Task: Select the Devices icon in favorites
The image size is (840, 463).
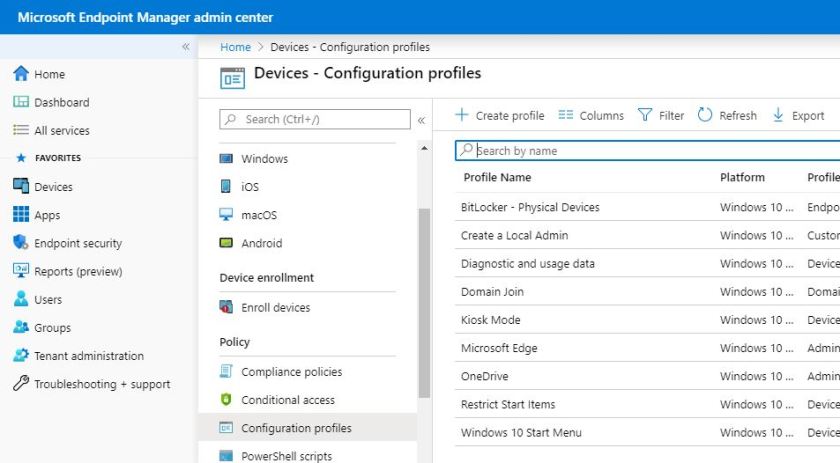Action: 20,187
